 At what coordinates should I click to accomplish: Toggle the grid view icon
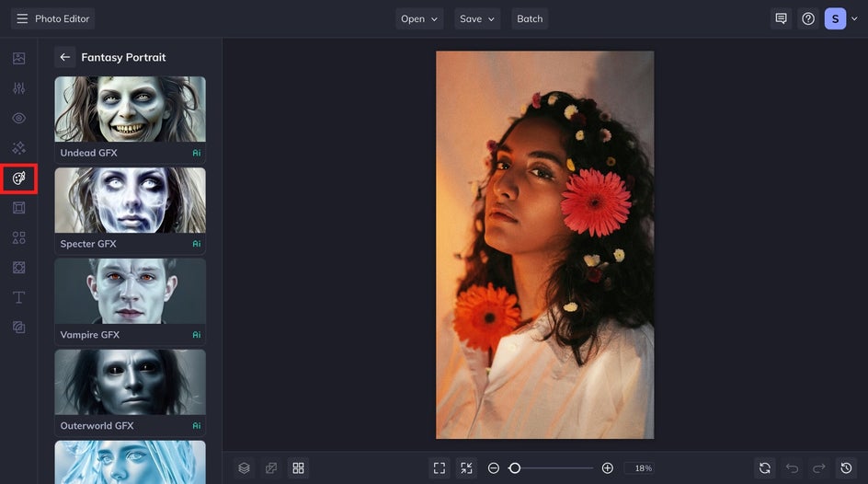(x=298, y=468)
